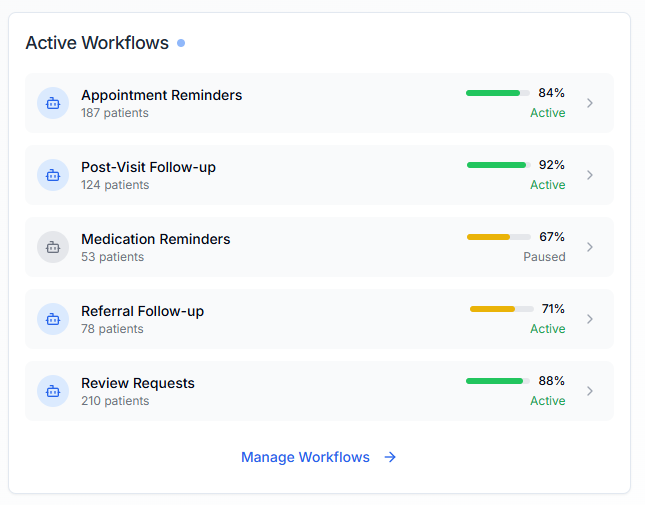The width and height of the screenshot is (645, 505).
Task: Select the Appointment Reminders workflow title
Action: pyautogui.click(x=161, y=95)
